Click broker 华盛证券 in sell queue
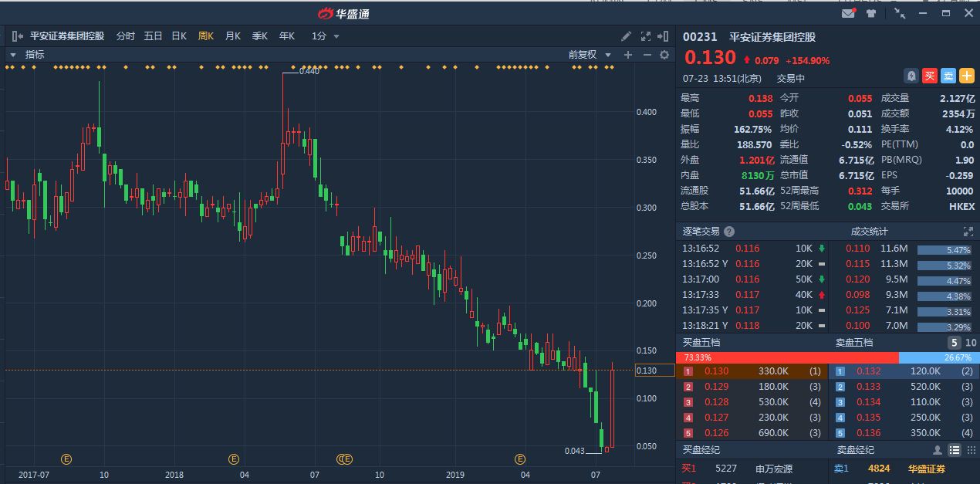The width and height of the screenshot is (980, 484). coord(927,469)
